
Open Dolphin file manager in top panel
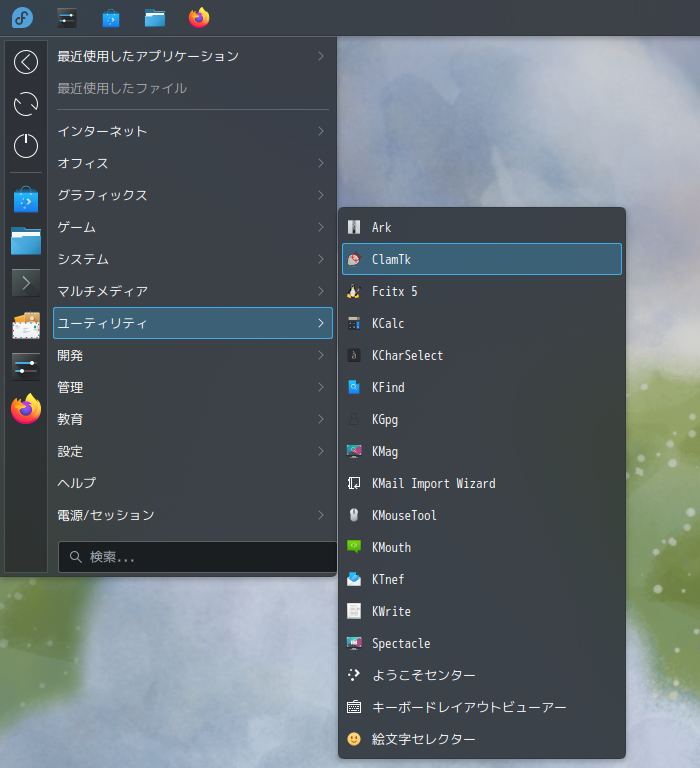(155, 19)
